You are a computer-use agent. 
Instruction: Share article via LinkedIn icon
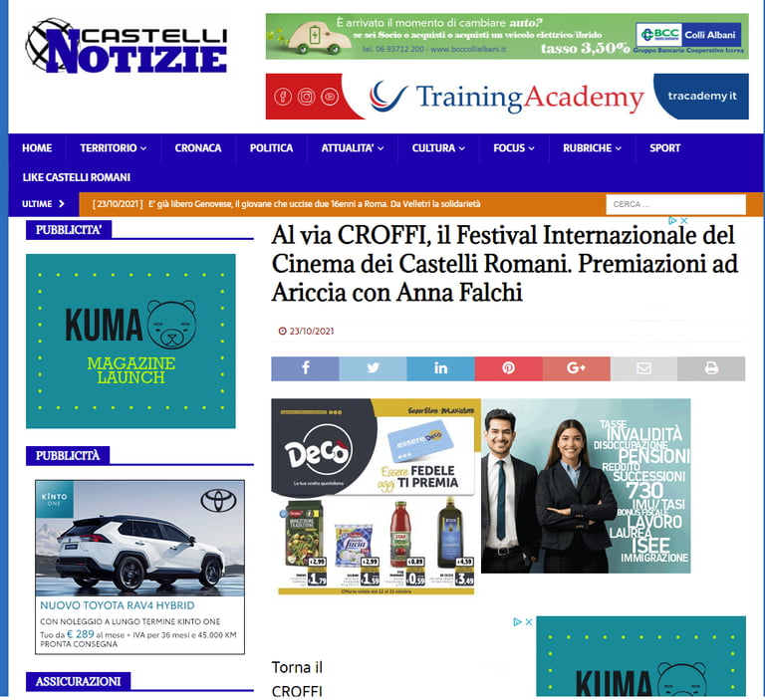coord(440,368)
